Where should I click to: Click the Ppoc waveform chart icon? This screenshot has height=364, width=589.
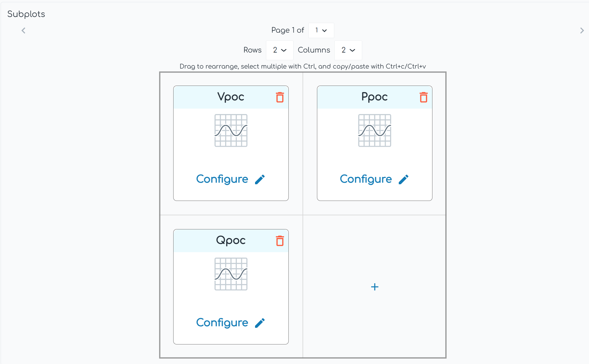(x=375, y=130)
